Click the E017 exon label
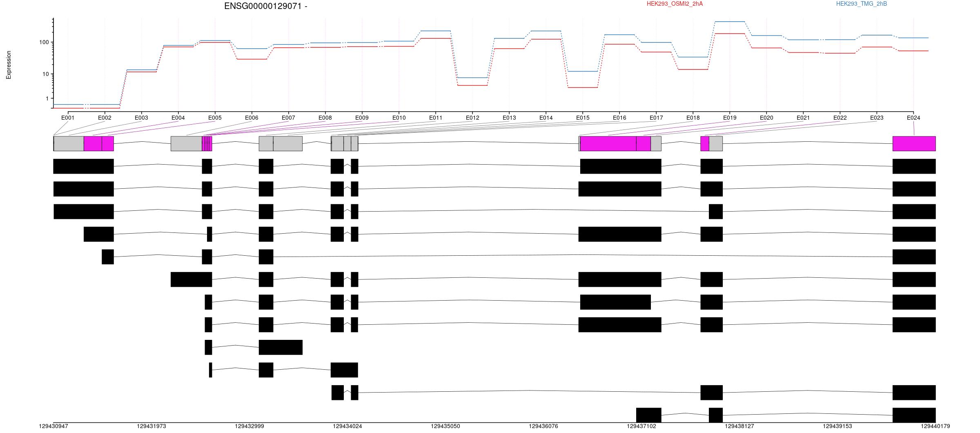 [656, 118]
